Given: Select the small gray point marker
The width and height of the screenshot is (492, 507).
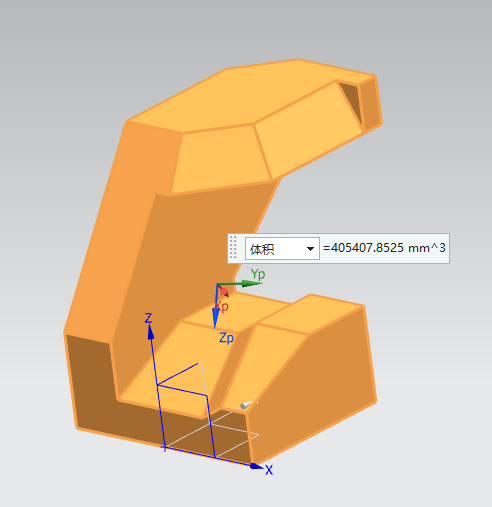Looking at the screenshot, I should [246, 405].
